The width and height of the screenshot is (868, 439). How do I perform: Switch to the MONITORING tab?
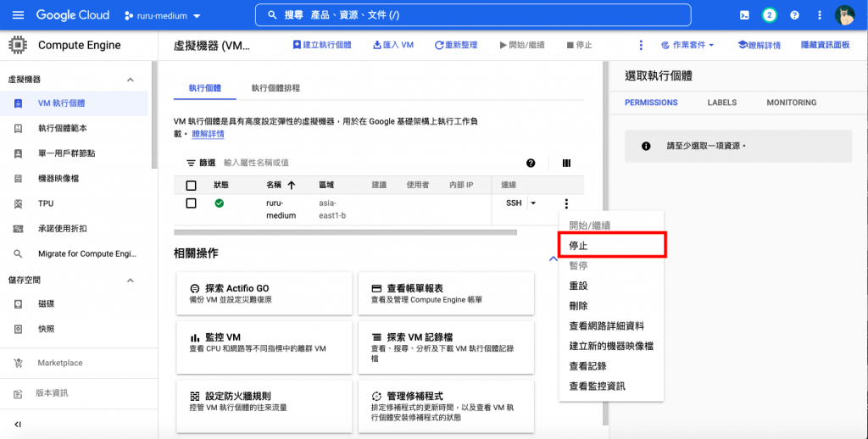coord(791,103)
